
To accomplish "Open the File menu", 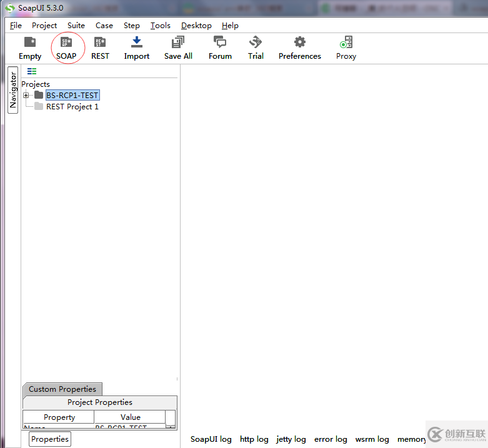I will pos(16,25).
